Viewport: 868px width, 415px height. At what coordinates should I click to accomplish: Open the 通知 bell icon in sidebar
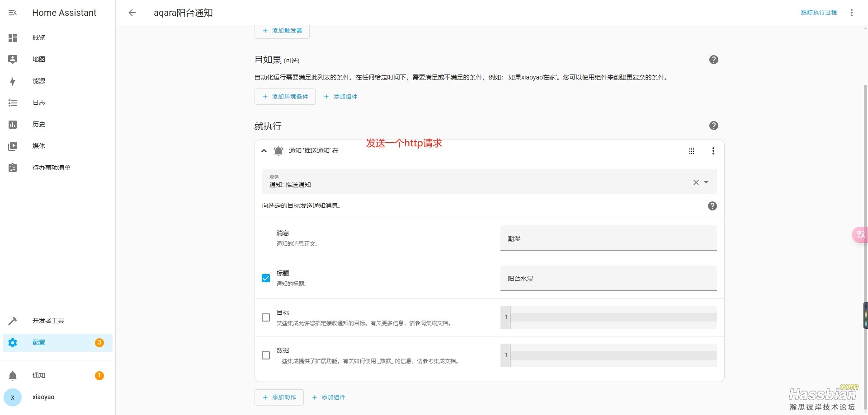coord(13,376)
